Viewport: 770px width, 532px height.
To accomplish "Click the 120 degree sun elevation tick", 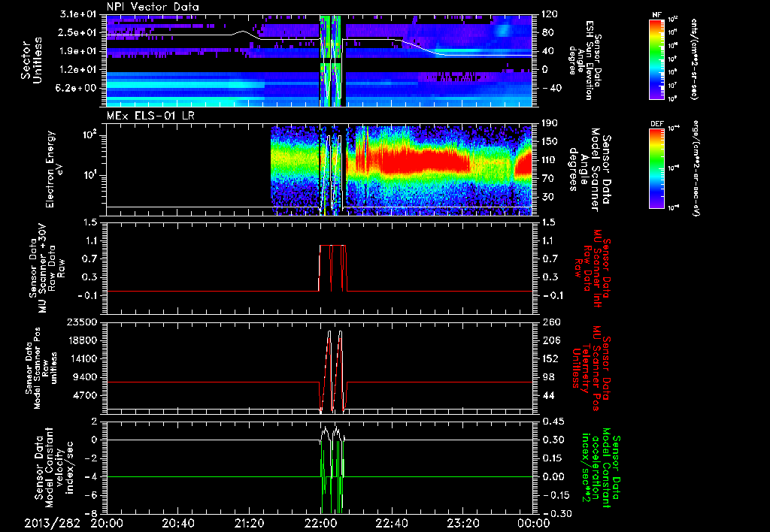I will point(550,14).
